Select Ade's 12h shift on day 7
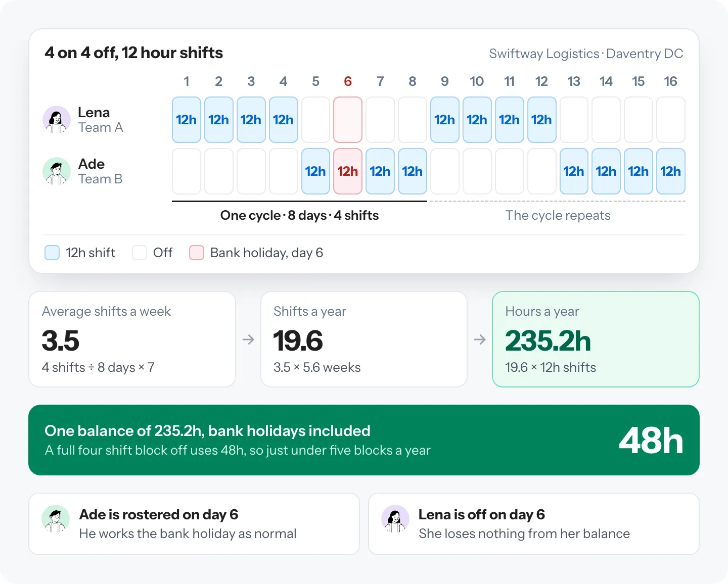Viewport: 728px width, 584px height. point(380,171)
